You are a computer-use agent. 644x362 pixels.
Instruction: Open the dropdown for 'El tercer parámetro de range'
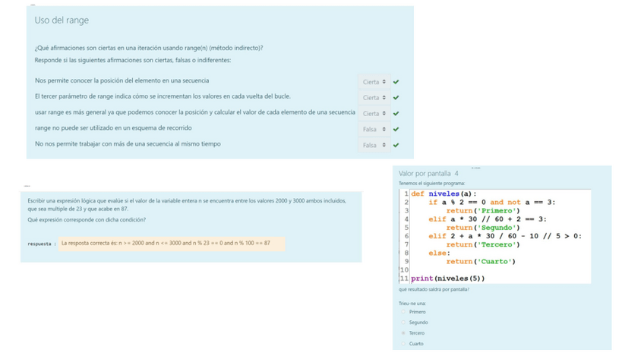[x=374, y=98]
